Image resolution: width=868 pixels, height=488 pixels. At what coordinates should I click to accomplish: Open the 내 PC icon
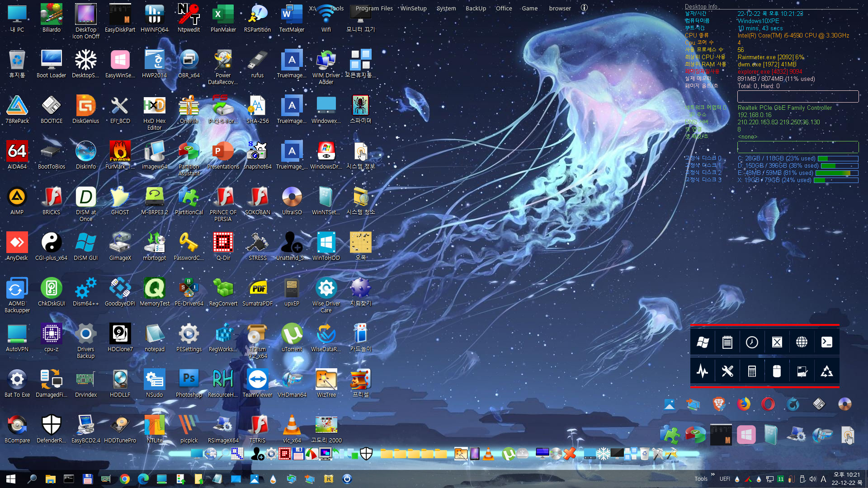[x=17, y=18]
